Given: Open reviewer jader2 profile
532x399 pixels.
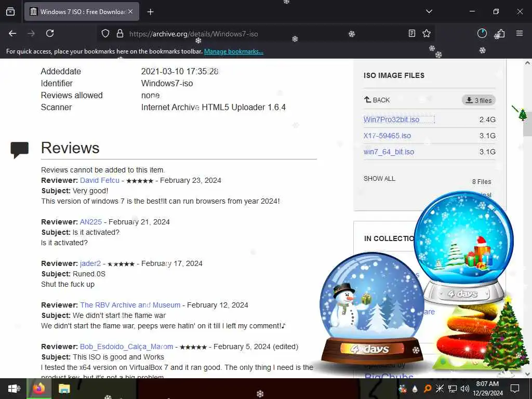Looking at the screenshot, I should [90, 263].
